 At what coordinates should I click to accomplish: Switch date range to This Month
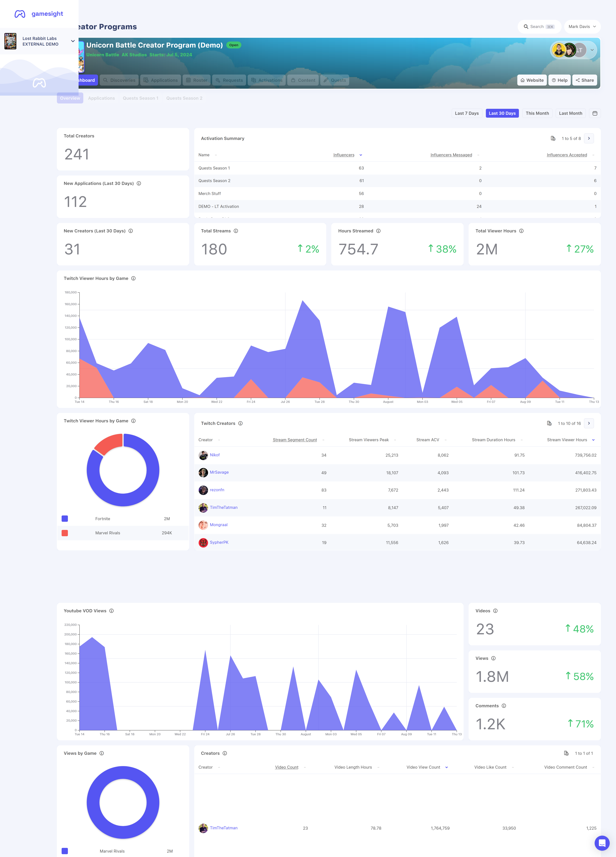pyautogui.click(x=537, y=113)
